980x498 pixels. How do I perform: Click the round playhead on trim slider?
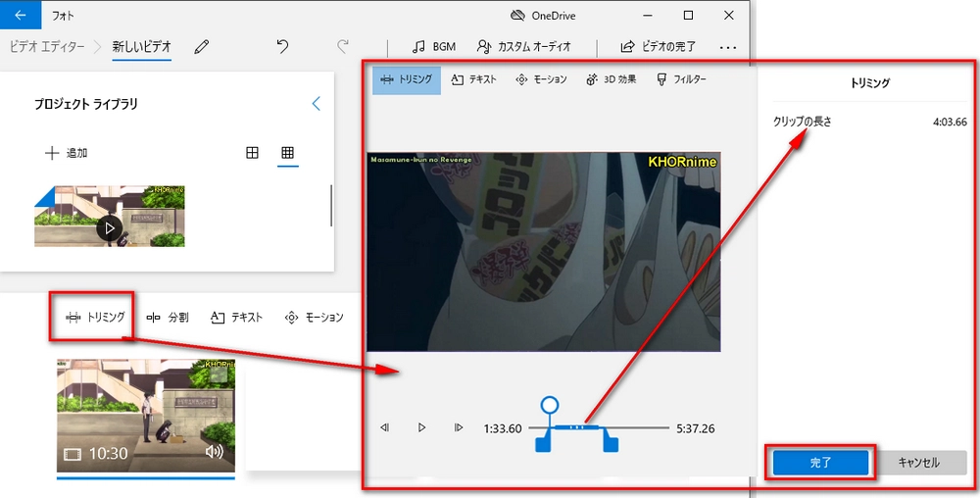click(550, 404)
